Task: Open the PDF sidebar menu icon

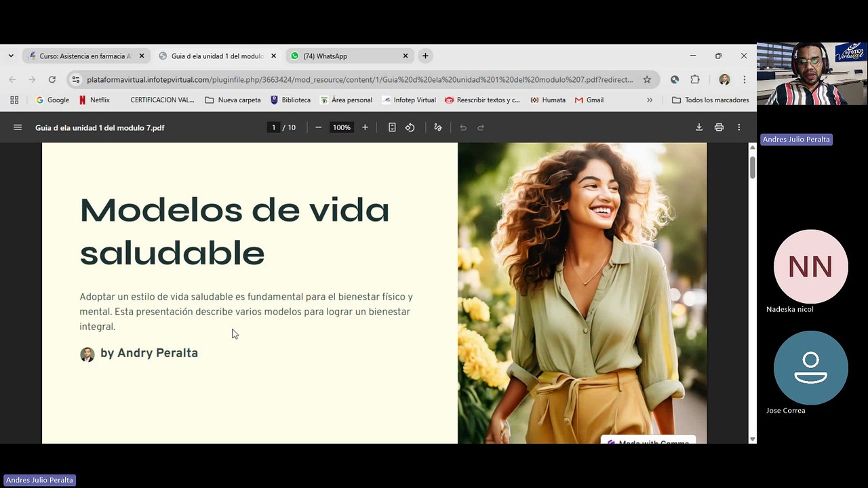Action: [x=18, y=127]
